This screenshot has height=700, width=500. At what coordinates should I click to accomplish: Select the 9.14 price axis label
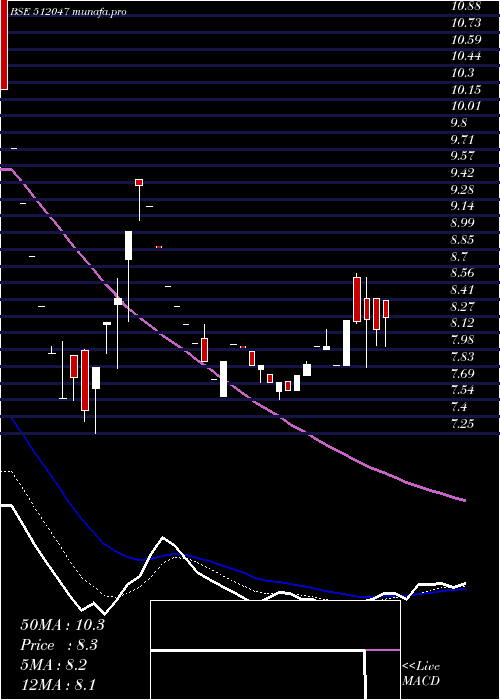[462, 206]
